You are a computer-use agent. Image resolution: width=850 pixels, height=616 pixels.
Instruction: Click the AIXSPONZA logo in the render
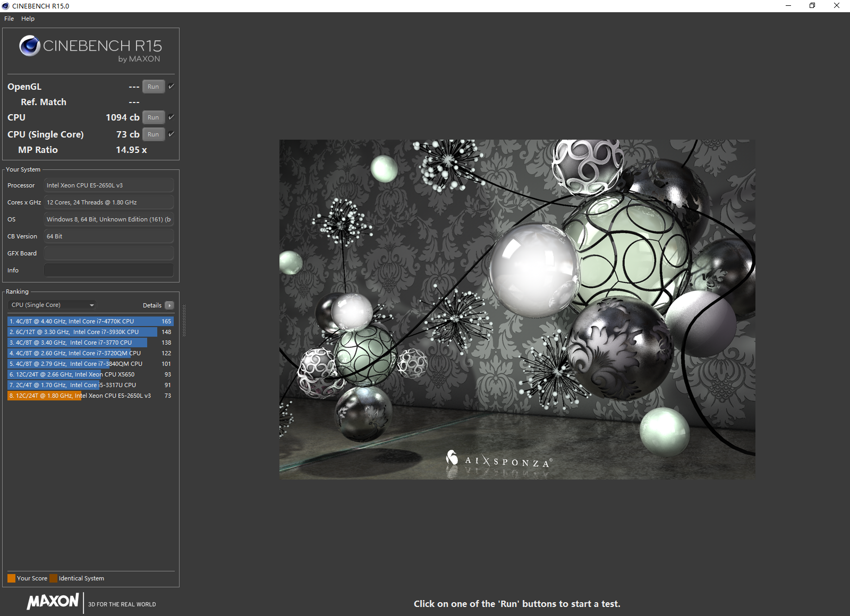point(498,459)
